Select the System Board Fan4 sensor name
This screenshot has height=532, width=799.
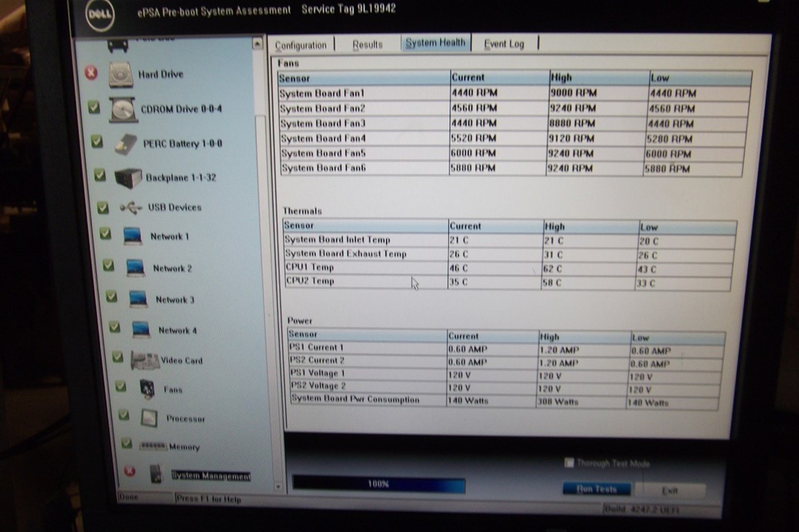[x=323, y=138]
